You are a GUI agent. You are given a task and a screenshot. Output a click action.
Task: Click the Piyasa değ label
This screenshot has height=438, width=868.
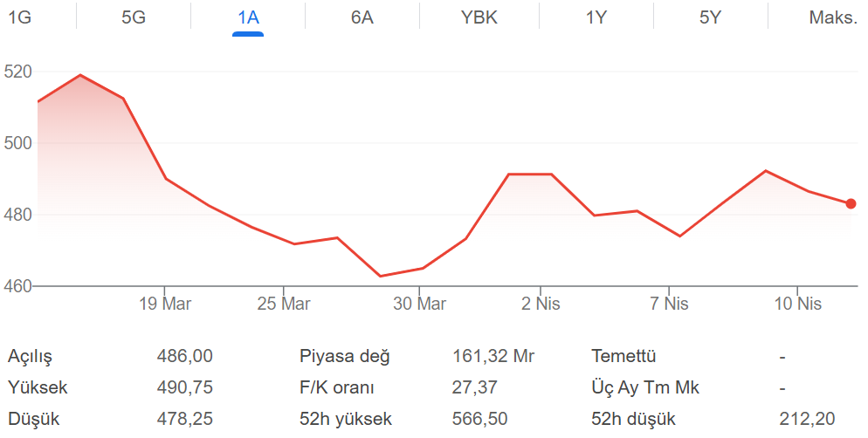coord(345,356)
